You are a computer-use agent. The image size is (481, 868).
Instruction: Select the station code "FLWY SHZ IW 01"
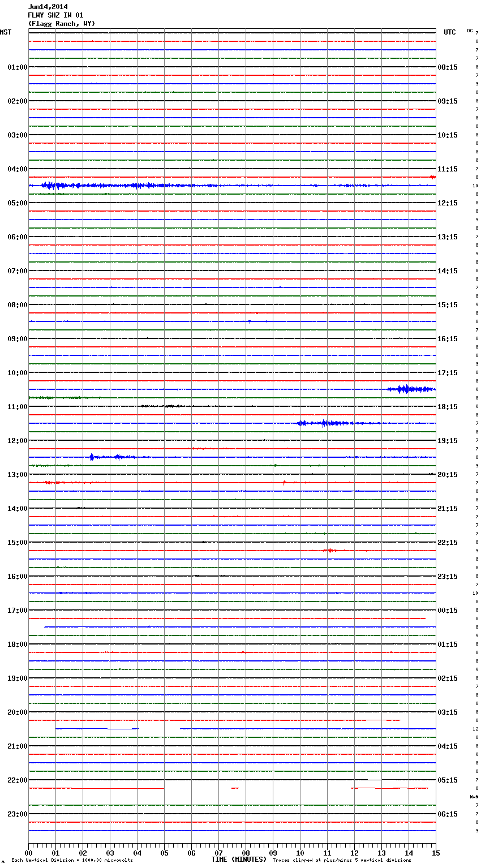[55, 15]
